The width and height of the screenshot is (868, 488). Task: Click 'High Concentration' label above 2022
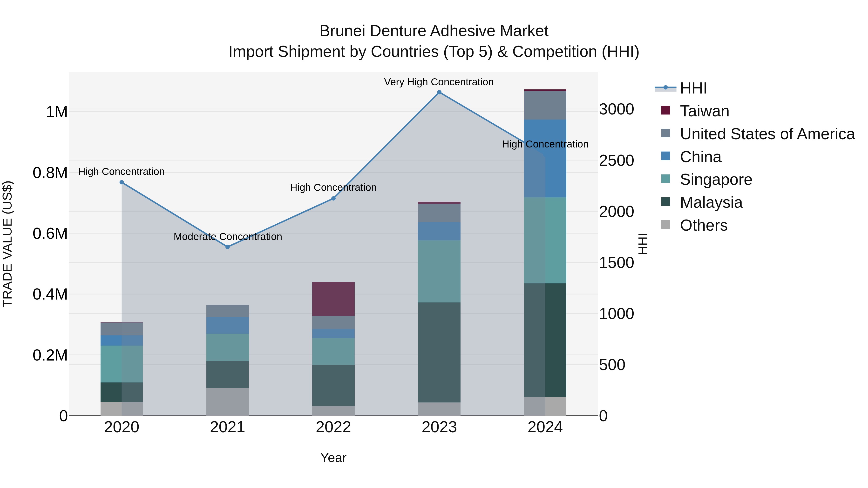click(333, 187)
